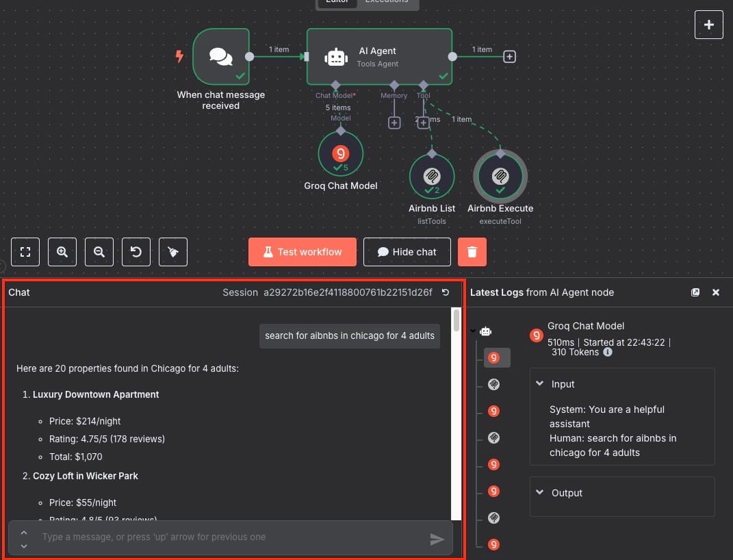Screen dimensions: 733x560
Task: Send the chat message
Action: click(x=437, y=539)
